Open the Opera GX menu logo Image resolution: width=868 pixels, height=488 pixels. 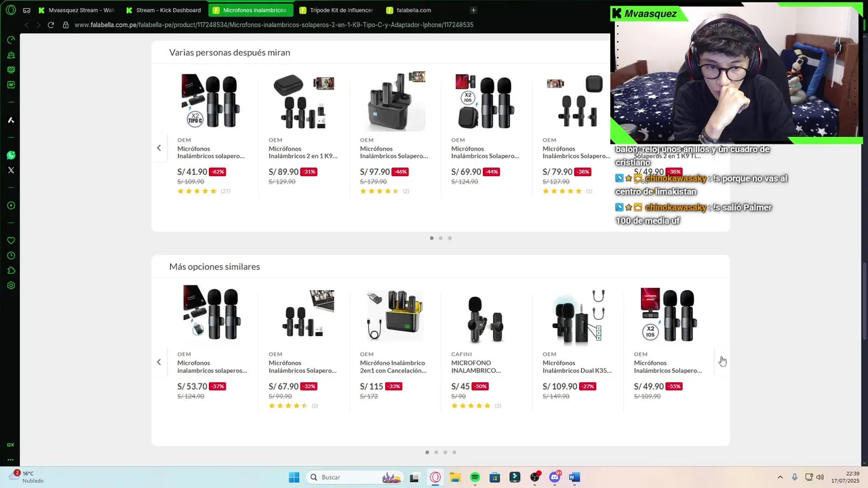(11, 10)
